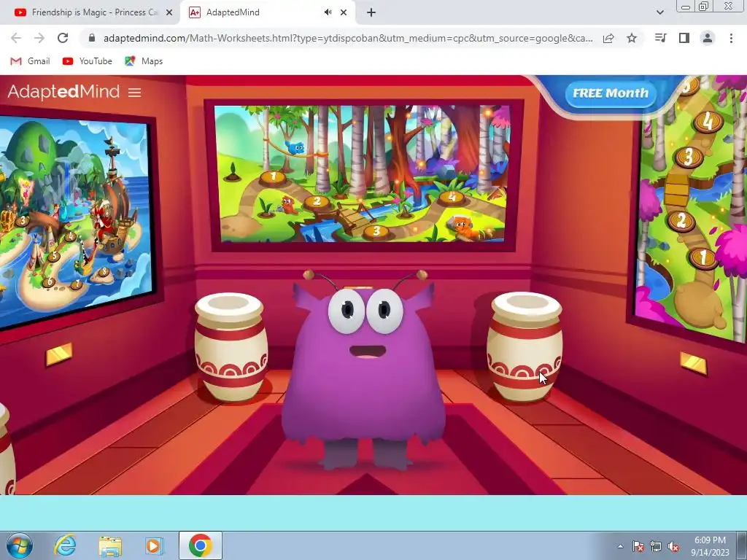
Task: Open the media controls icon
Action: [660, 38]
